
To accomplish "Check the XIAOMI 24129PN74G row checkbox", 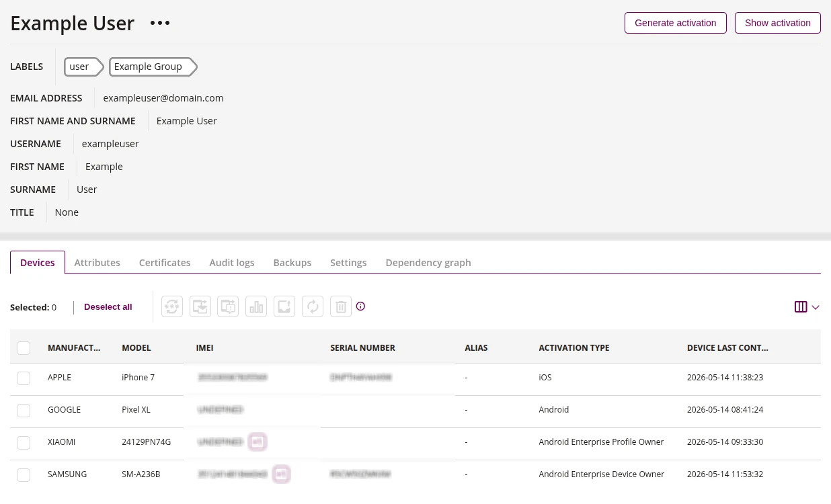I will pyautogui.click(x=24, y=442).
